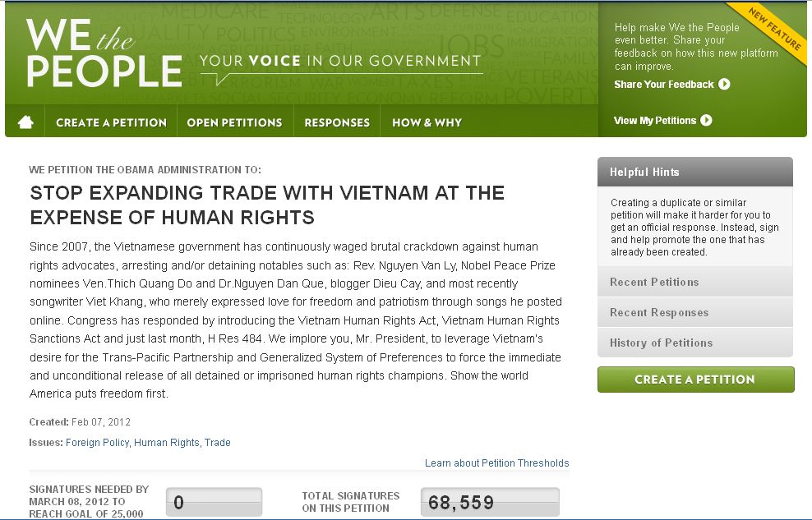Open the Responses navigation item
Screen dimensions: 812x520
pos(337,122)
